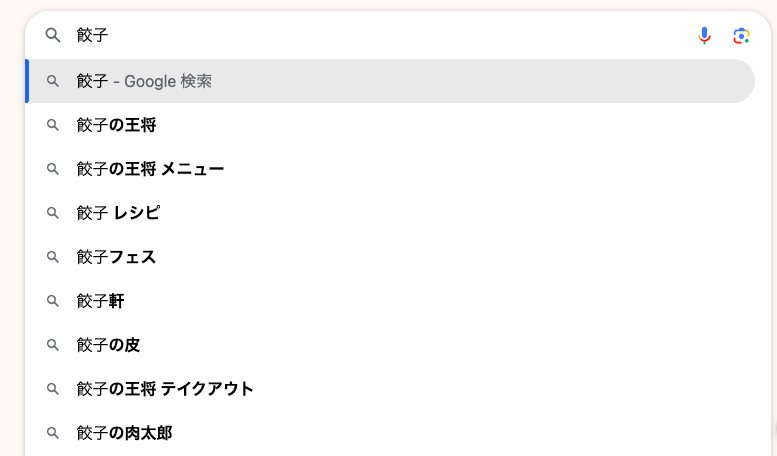Click magnifier icon beside 餃子フェス

click(53, 257)
